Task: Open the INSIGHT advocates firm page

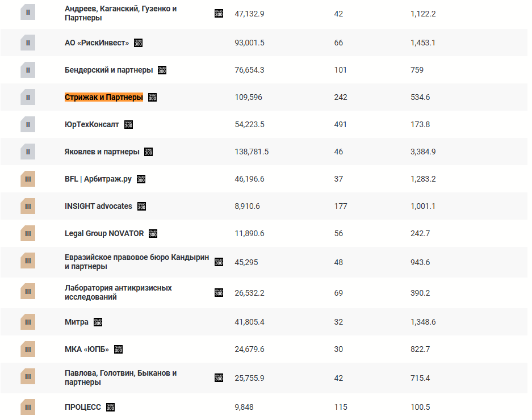Action: pos(98,206)
